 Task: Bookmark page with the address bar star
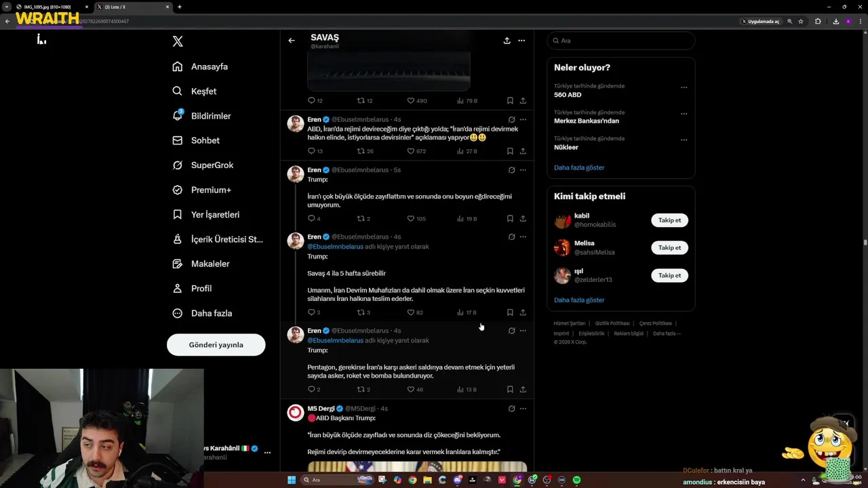tap(801, 21)
